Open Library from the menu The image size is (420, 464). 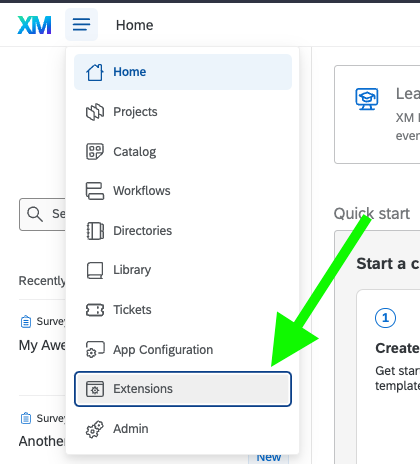pyautogui.click(x=183, y=270)
